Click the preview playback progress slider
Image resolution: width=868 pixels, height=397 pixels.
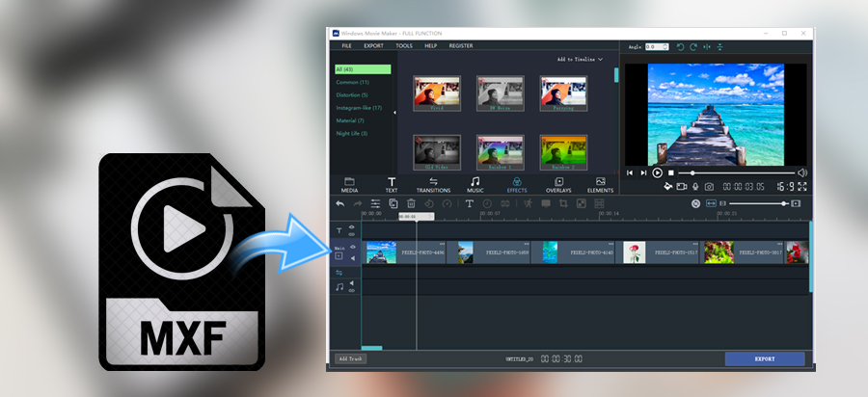pyautogui.click(x=736, y=173)
